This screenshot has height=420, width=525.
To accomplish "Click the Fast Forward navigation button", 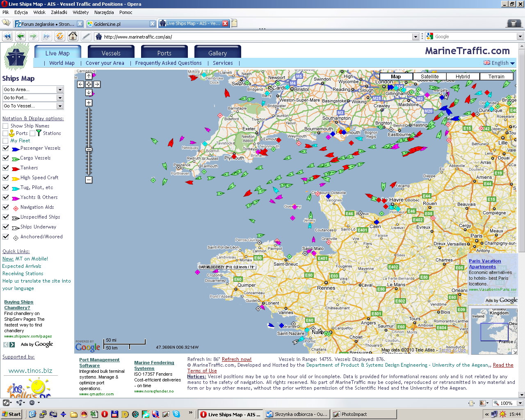I will [x=47, y=37].
